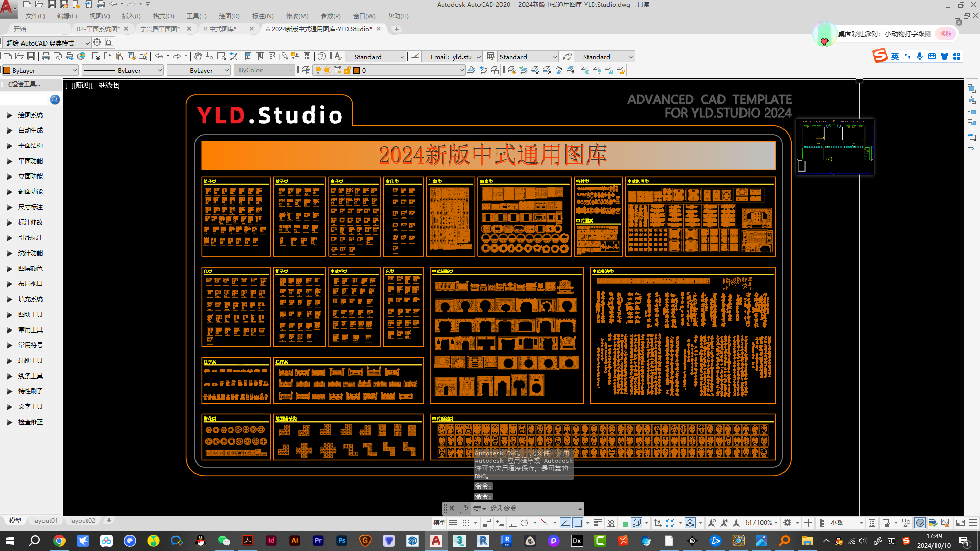Image resolution: width=980 pixels, height=551 pixels.
Task: Click the Layer Previous icon
Action: click(483, 70)
